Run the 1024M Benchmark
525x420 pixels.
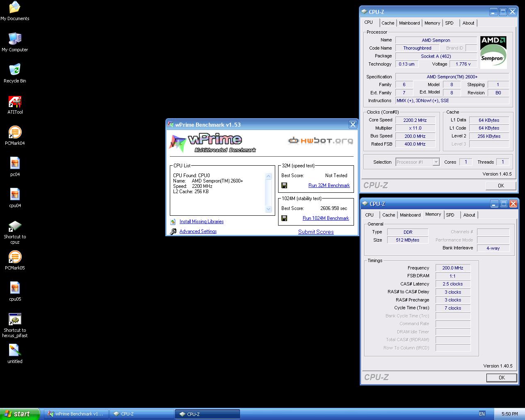[326, 218]
